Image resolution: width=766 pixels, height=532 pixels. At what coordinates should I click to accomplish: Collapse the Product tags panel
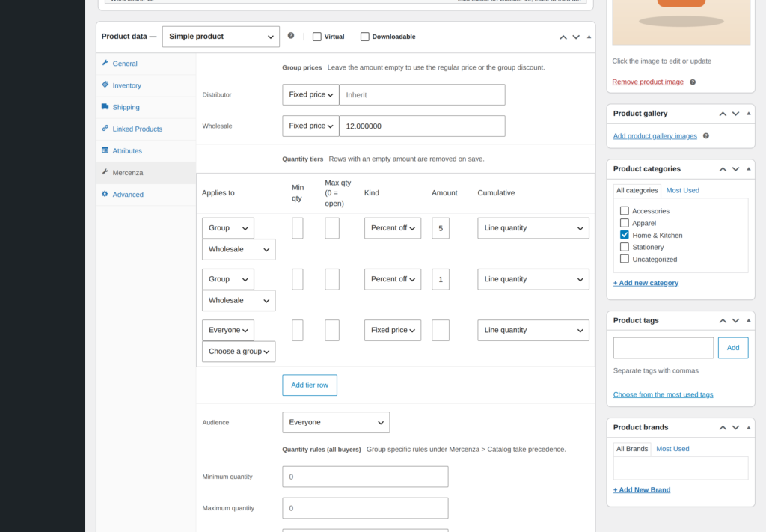click(x=748, y=320)
